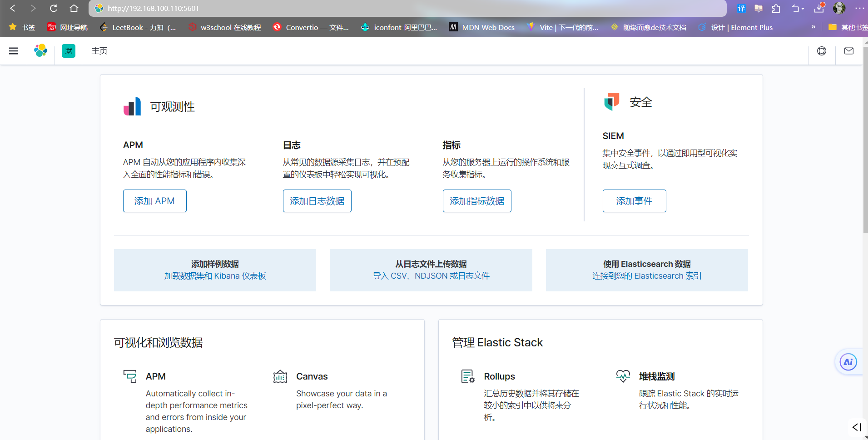Image resolution: width=868 pixels, height=440 pixels.
Task: Click the Elastic logo icon
Action: tap(41, 50)
